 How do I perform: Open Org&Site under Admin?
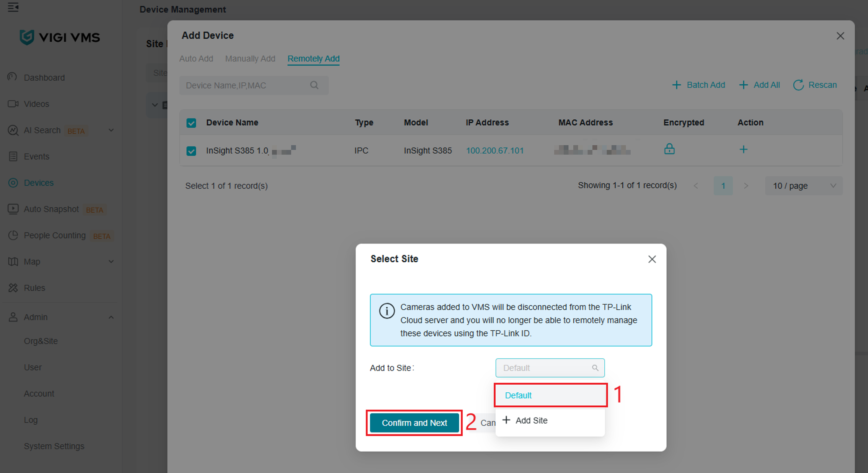[41, 341]
